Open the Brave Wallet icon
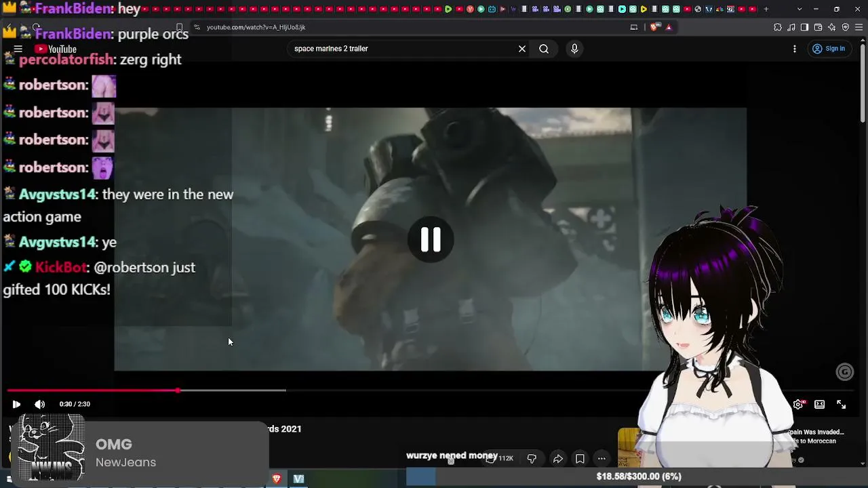Screen dimensions: 868x488 click(818, 27)
